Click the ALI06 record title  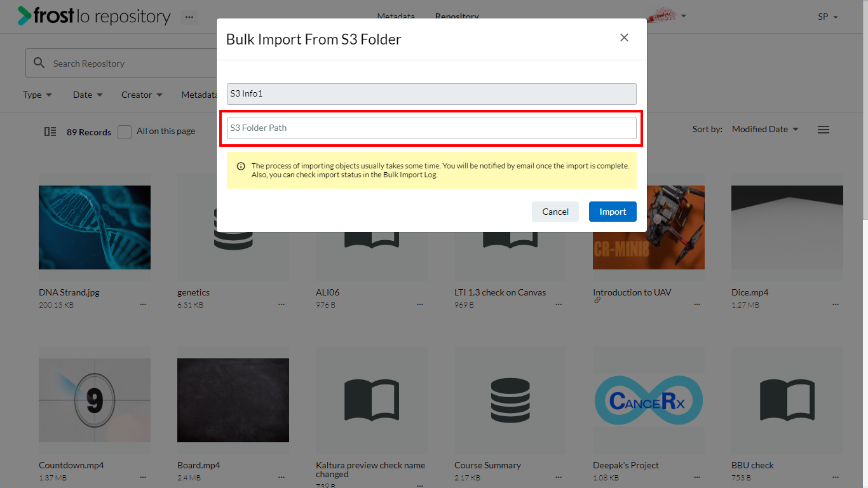click(328, 292)
